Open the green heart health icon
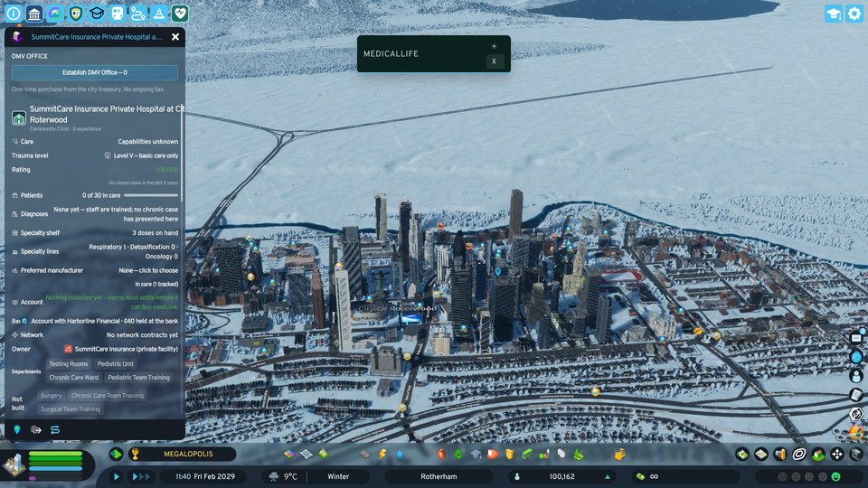 pyautogui.click(x=180, y=14)
